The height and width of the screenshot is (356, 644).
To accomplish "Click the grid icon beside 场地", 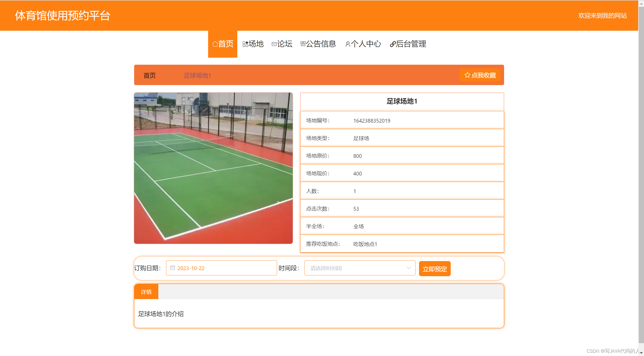I will point(245,44).
